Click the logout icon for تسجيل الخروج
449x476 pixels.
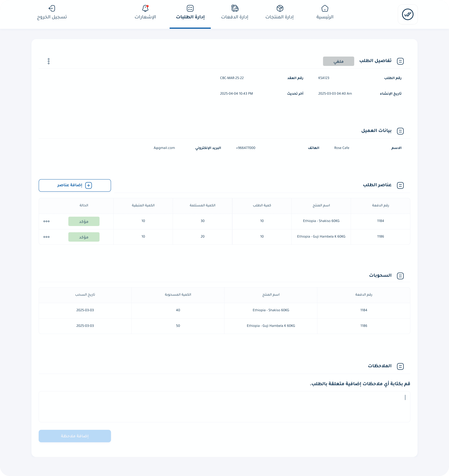[x=52, y=8]
